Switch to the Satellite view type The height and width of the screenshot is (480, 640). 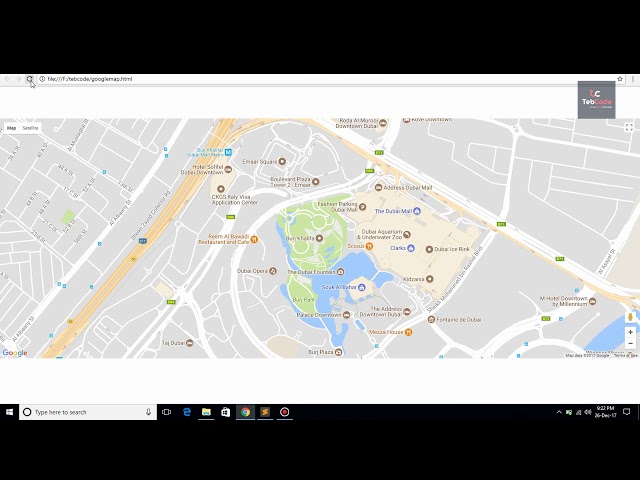click(x=30, y=128)
